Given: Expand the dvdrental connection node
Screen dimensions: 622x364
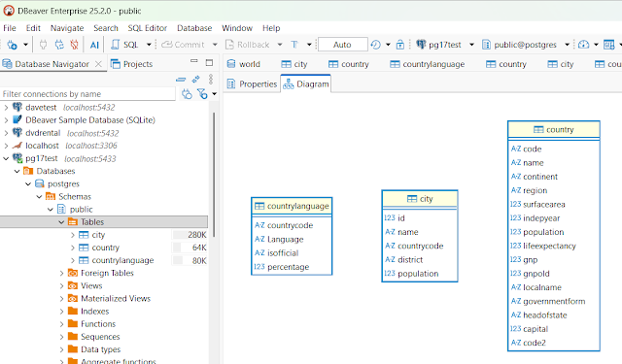Looking at the screenshot, I should (x=6, y=133).
